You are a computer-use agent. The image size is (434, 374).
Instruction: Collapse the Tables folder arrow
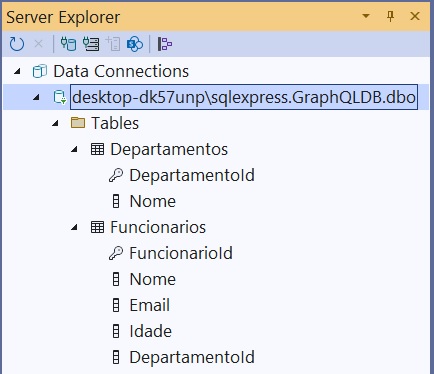click(55, 124)
